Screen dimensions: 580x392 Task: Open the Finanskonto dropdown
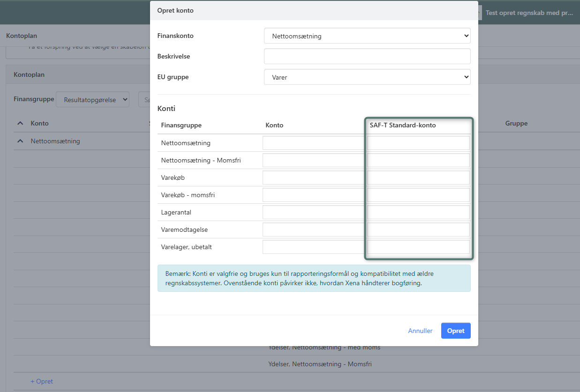coord(367,36)
